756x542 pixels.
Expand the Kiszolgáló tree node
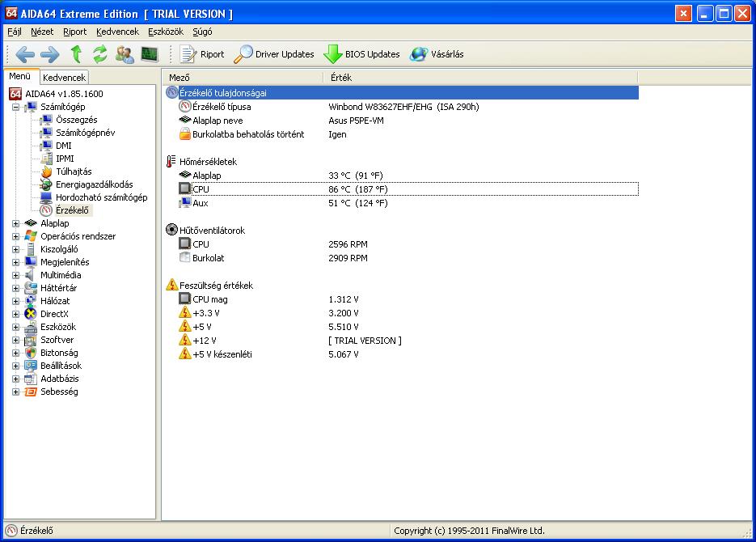16,250
